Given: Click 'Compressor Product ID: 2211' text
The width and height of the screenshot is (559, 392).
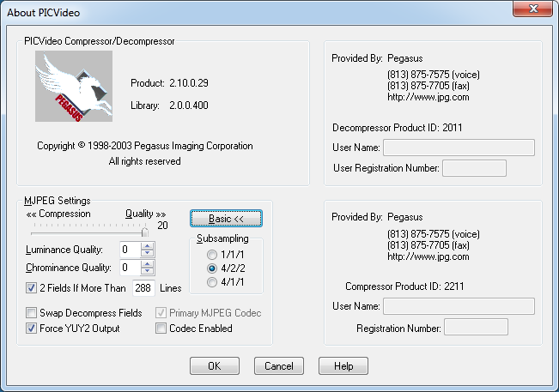Looking at the screenshot, I should (404, 286).
